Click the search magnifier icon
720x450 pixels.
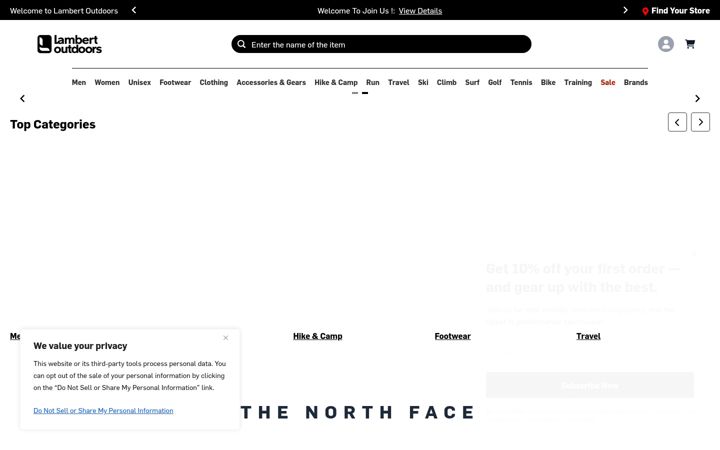[242, 44]
